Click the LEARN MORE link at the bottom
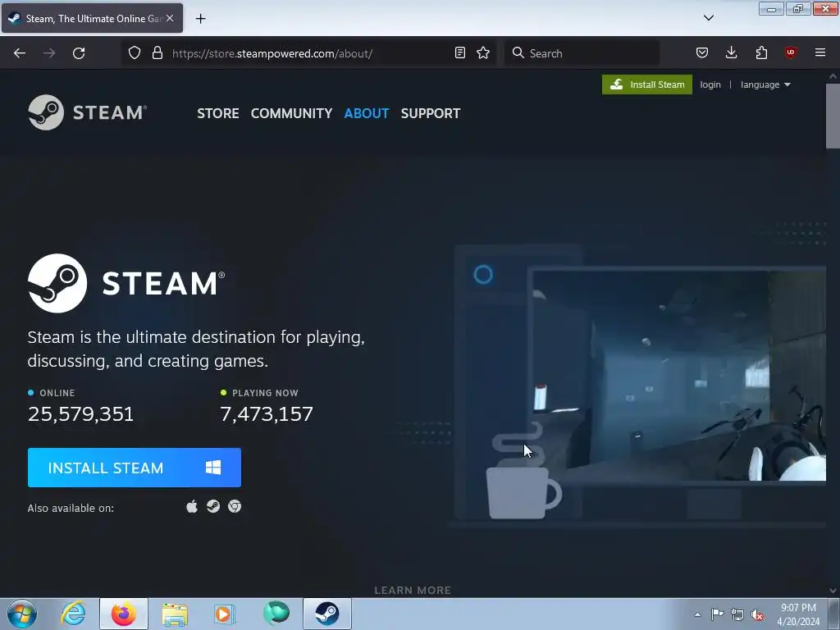The width and height of the screenshot is (840, 630). (413, 590)
